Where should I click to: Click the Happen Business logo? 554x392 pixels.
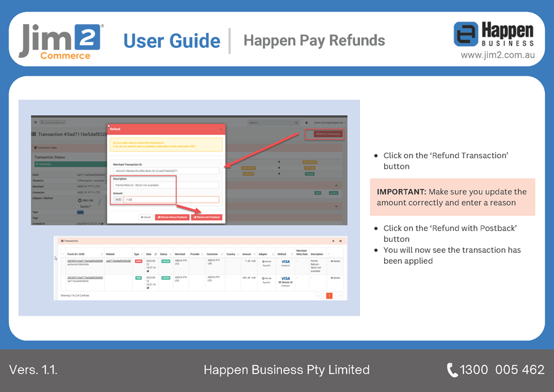click(x=494, y=34)
